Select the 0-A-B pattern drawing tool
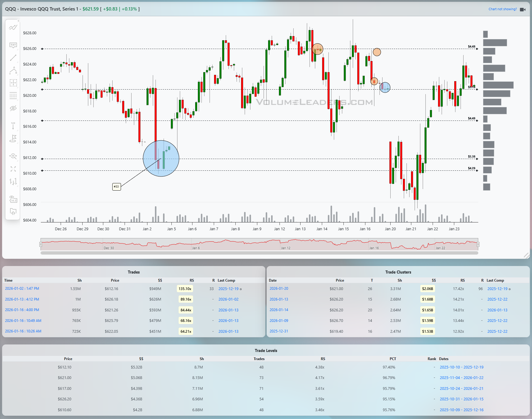The height and width of the screenshot is (419, 532). point(13,70)
